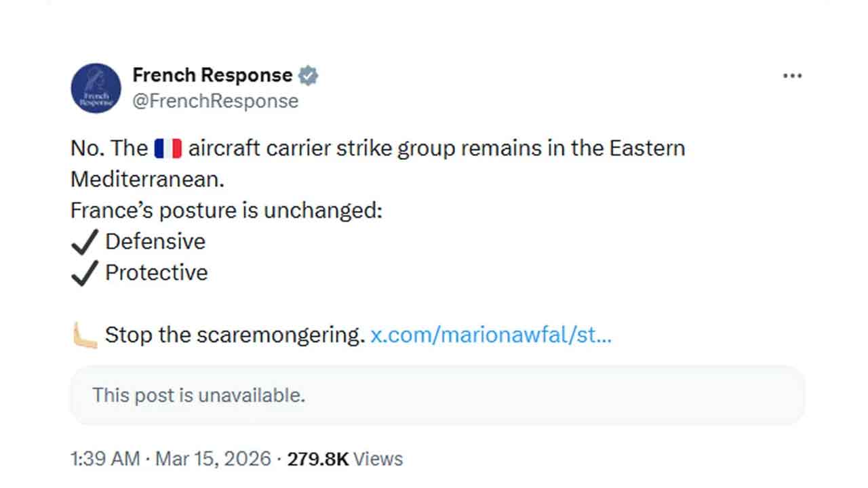
Task: Click the flexed arm emoji
Action: click(x=85, y=335)
